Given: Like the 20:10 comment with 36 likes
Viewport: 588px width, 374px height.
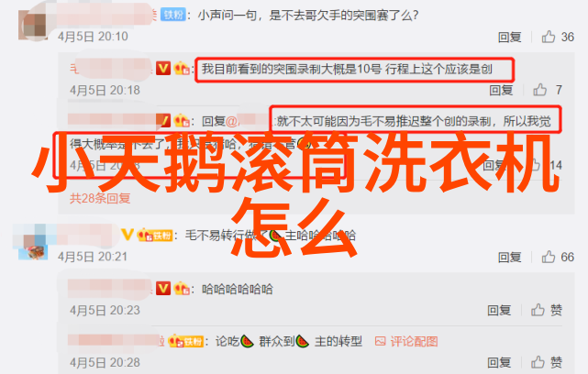Looking at the screenshot, I should click(x=549, y=37).
